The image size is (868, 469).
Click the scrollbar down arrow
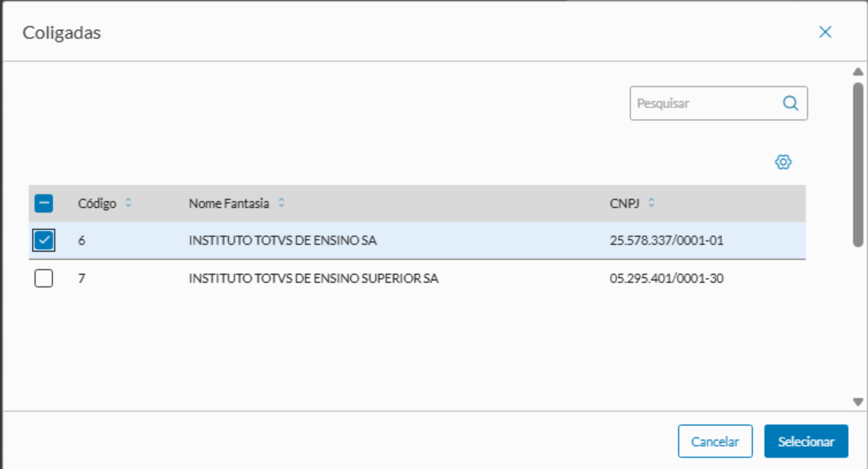858,401
